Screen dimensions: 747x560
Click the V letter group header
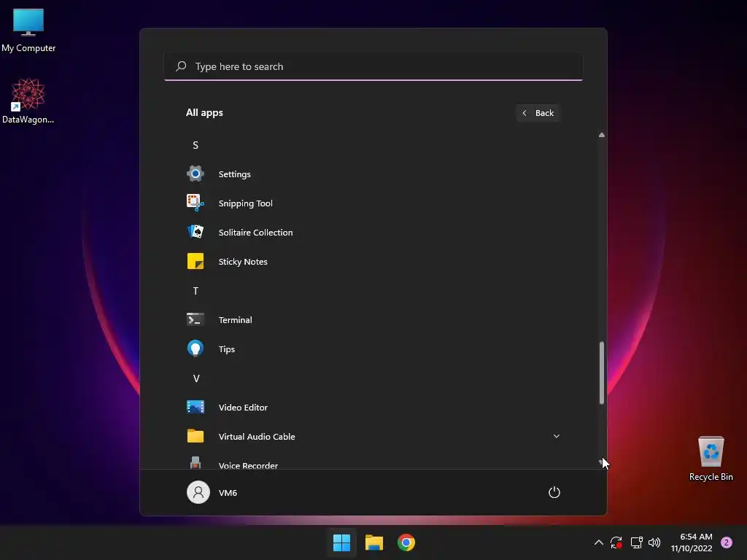(x=196, y=378)
